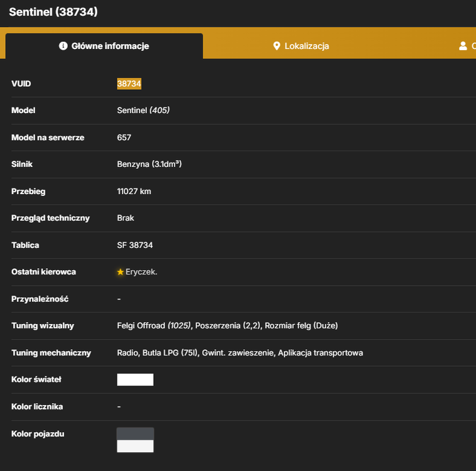Click the Przebieg row label
Screen dimensions: 476x471
click(28, 192)
